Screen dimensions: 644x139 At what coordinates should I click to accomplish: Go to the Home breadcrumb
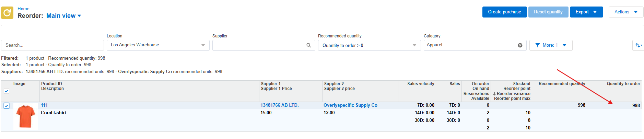pyautogui.click(x=23, y=9)
